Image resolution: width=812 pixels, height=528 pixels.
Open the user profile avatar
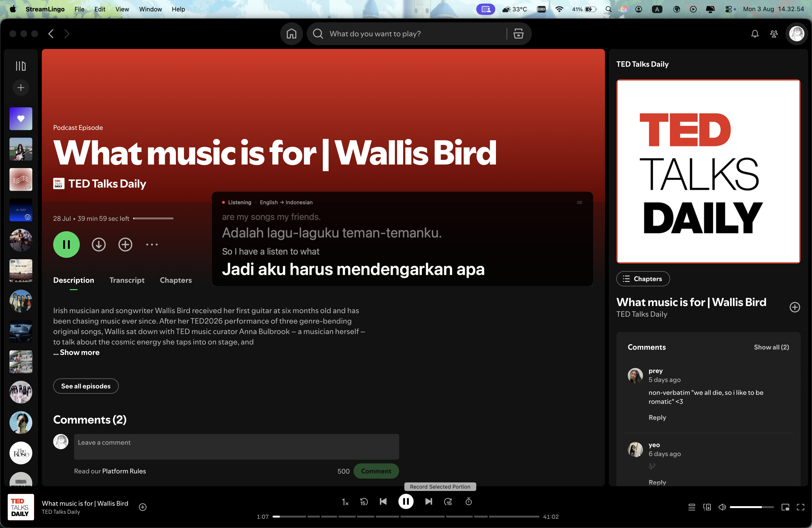(x=797, y=34)
